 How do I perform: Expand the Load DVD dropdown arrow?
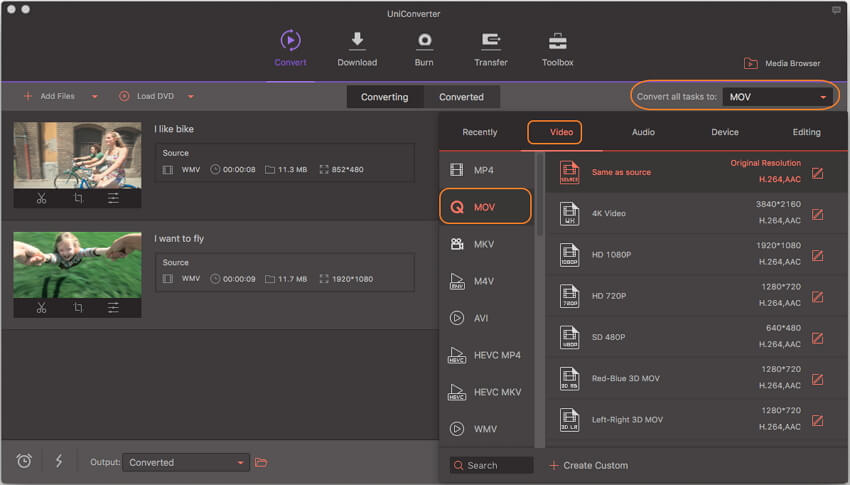point(191,97)
